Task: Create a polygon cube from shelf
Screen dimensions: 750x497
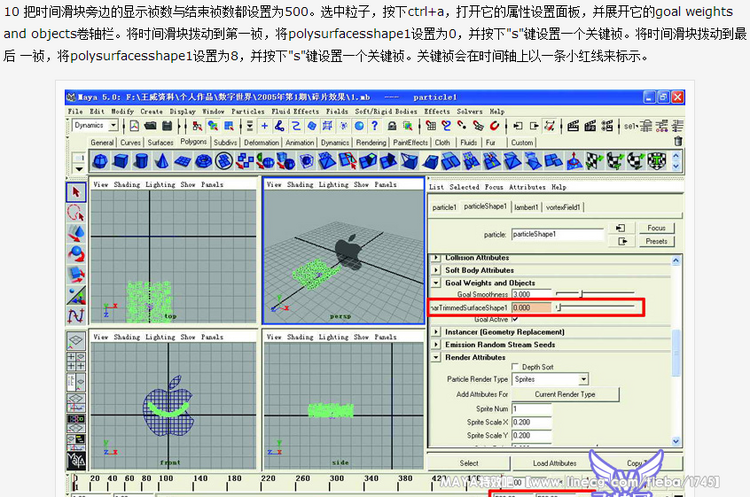Action: click(x=121, y=162)
